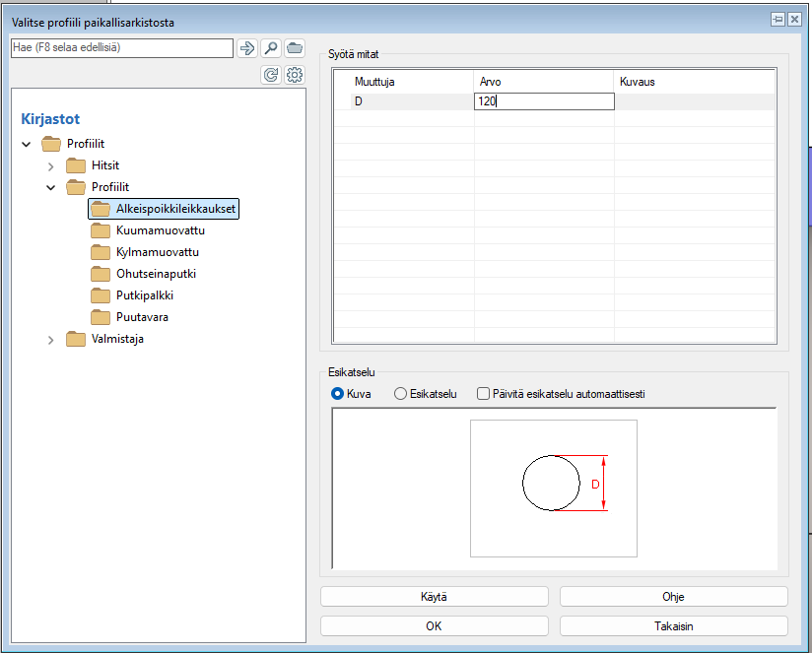
Task: Select the Kuva radio button
Action: pyautogui.click(x=340, y=394)
